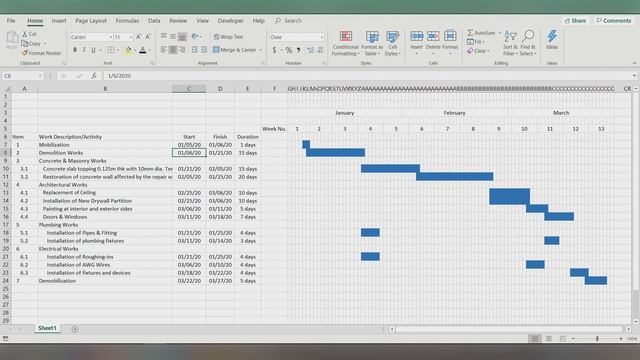Open Conditional Formatting menu
This screenshot has height=360, width=640.
tap(345, 43)
